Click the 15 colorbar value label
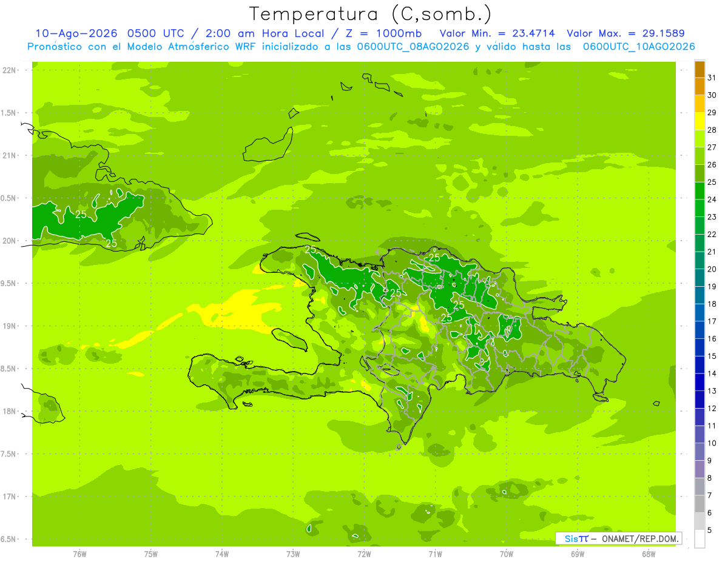The height and width of the screenshot is (562, 728). coord(712,356)
